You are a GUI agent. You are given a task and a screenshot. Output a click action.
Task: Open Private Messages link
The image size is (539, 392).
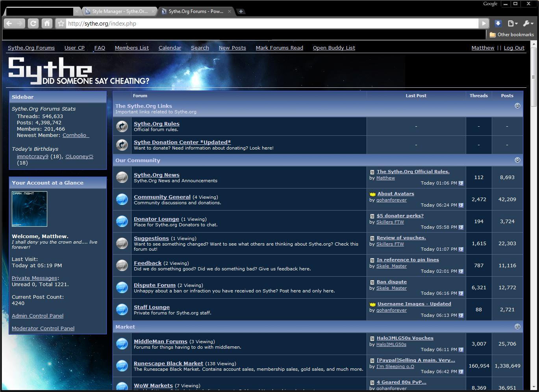coord(34,278)
